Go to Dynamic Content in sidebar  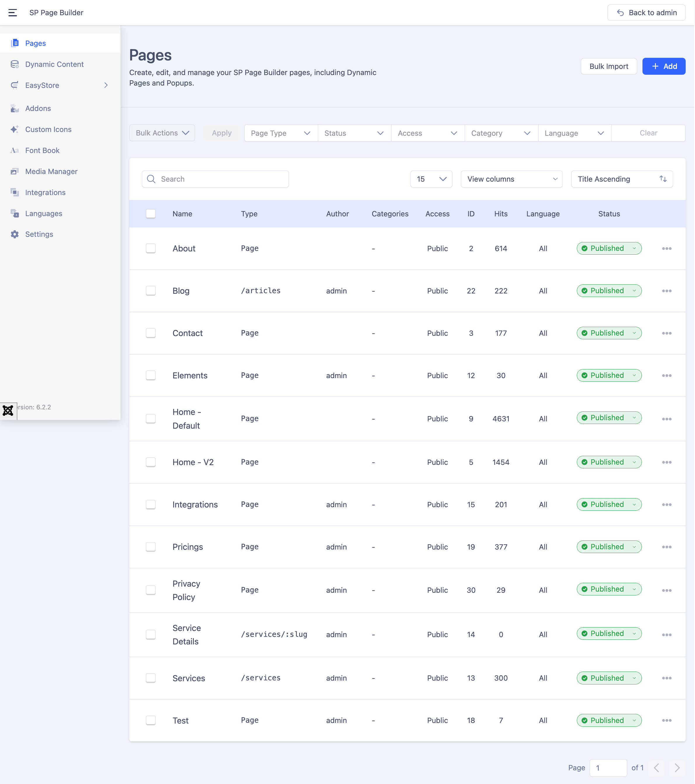(x=54, y=64)
